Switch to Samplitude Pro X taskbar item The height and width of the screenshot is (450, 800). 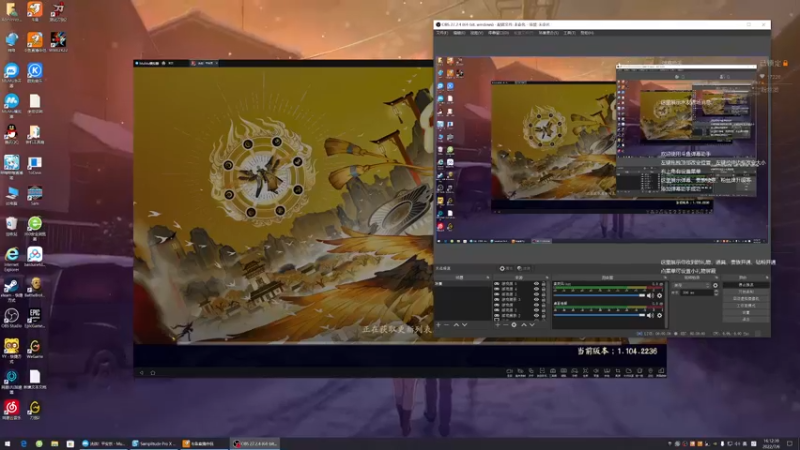[154, 444]
